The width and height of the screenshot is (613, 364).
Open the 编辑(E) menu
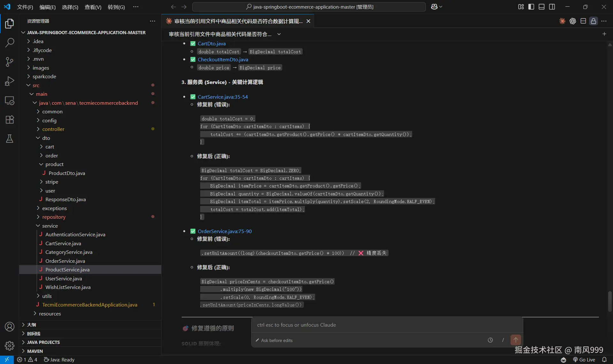pos(47,7)
